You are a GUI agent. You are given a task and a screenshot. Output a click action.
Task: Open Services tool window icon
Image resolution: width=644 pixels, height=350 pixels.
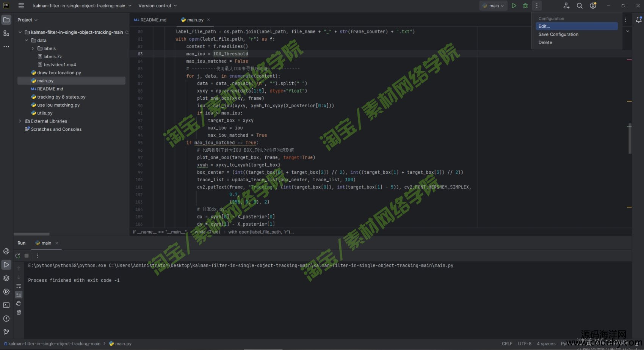tap(6, 292)
